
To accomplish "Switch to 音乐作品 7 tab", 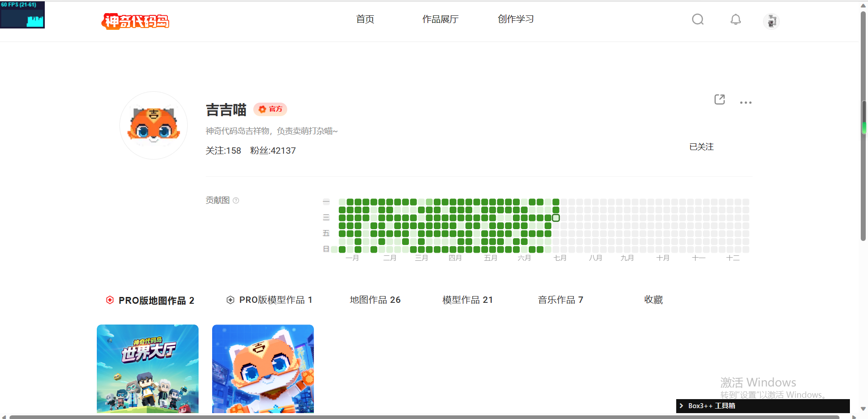I will tap(561, 300).
